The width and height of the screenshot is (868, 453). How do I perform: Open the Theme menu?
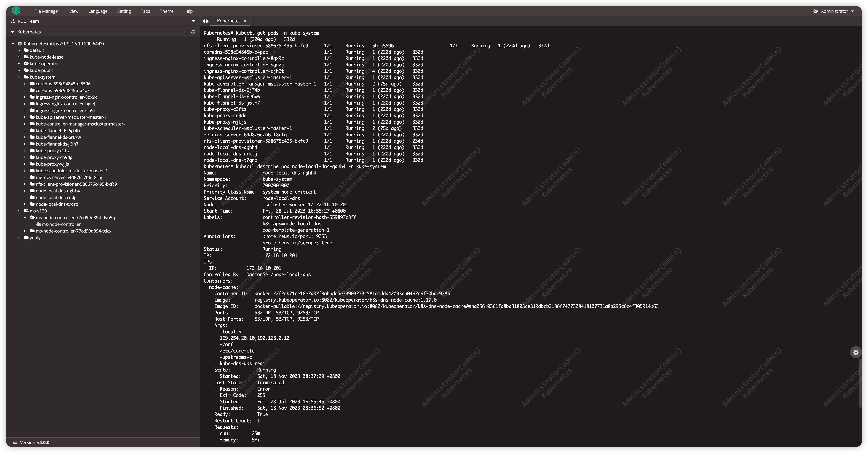166,11
